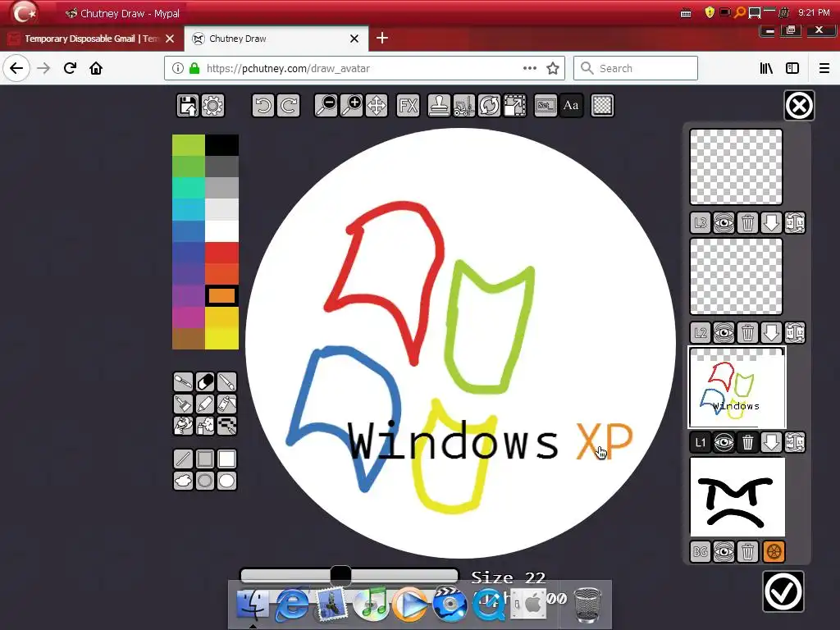Select the eyedropper tool

click(x=183, y=382)
